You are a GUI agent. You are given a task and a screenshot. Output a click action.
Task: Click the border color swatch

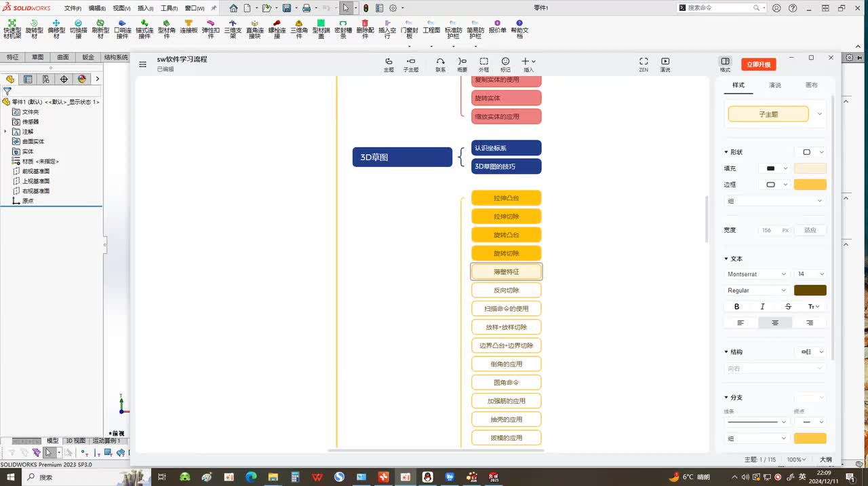tap(810, 185)
